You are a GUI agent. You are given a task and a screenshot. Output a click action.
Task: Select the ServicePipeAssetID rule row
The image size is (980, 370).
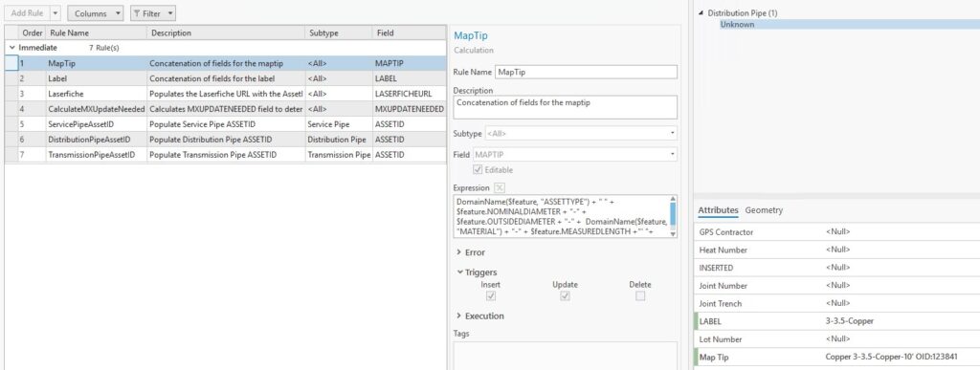[x=226, y=124]
